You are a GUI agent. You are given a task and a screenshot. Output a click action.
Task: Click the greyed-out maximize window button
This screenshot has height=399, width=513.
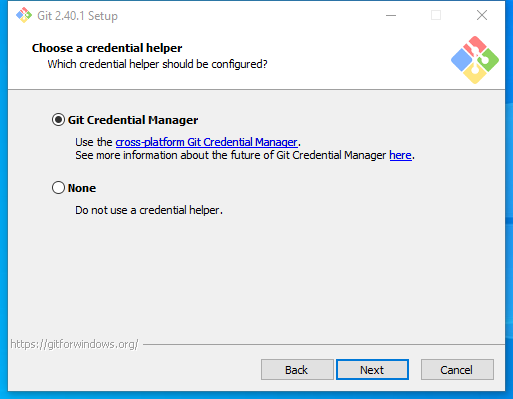(436, 15)
